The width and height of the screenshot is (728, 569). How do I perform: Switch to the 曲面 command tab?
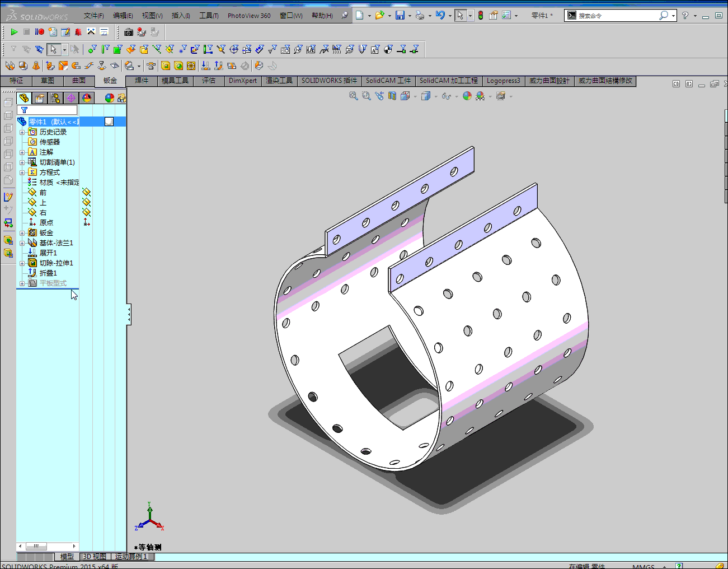79,81
